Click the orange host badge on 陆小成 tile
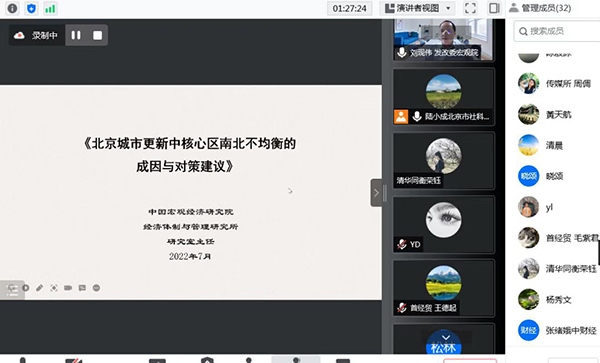 401,117
